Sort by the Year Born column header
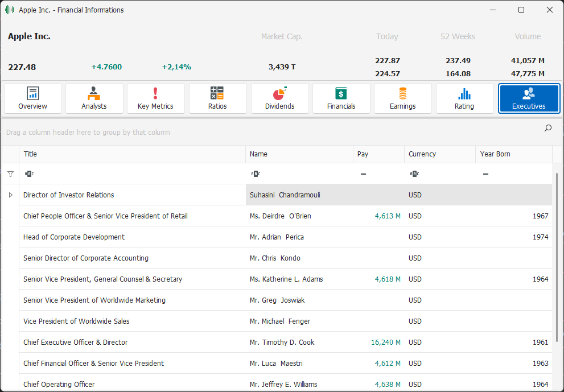The image size is (564, 392). coord(514,154)
